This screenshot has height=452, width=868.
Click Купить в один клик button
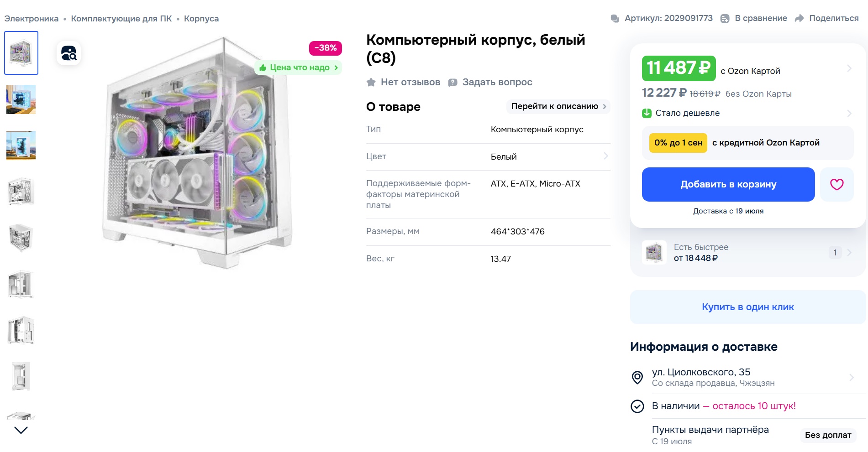pyautogui.click(x=747, y=307)
